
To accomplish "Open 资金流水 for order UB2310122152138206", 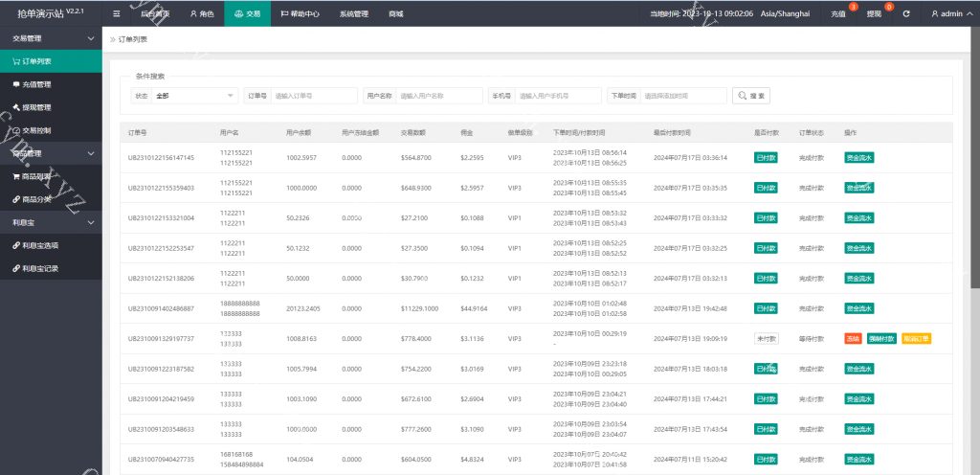I will click(859, 278).
